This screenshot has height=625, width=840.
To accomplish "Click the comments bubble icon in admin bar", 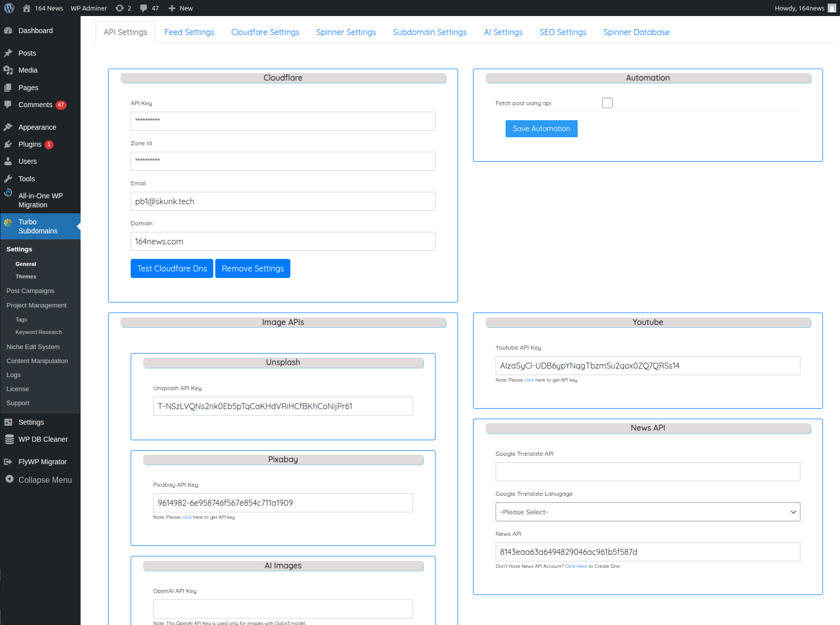I will (144, 8).
